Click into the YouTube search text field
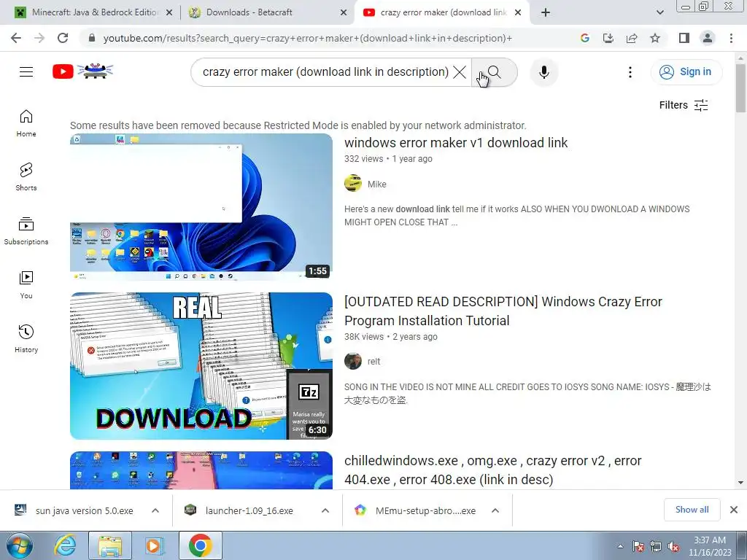 [325, 72]
